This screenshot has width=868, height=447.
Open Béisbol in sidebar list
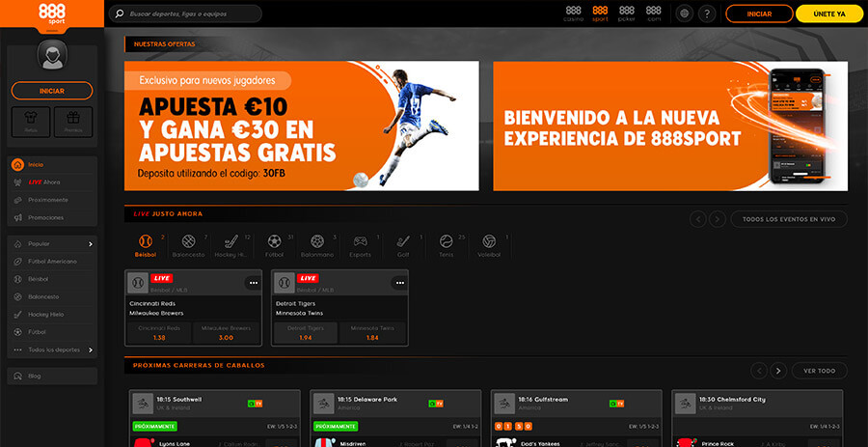point(52,279)
